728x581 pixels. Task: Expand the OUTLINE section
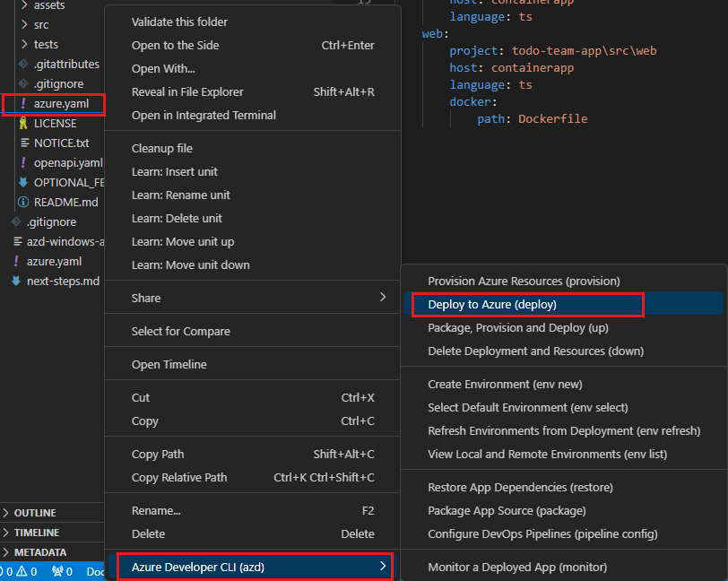6,513
